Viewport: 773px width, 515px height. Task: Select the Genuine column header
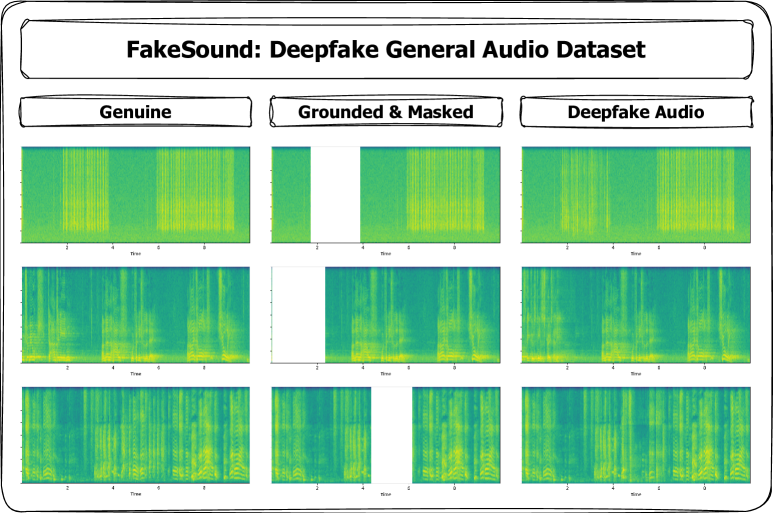click(136, 112)
